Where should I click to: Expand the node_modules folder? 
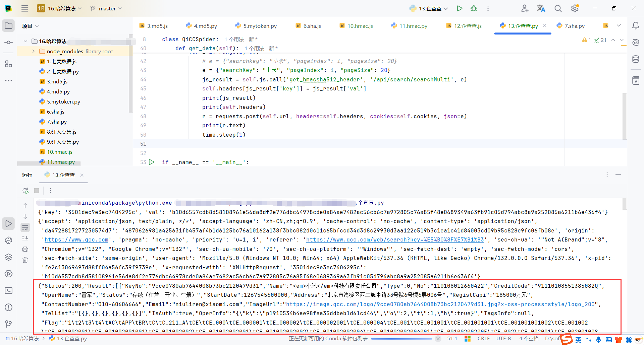[34, 51]
